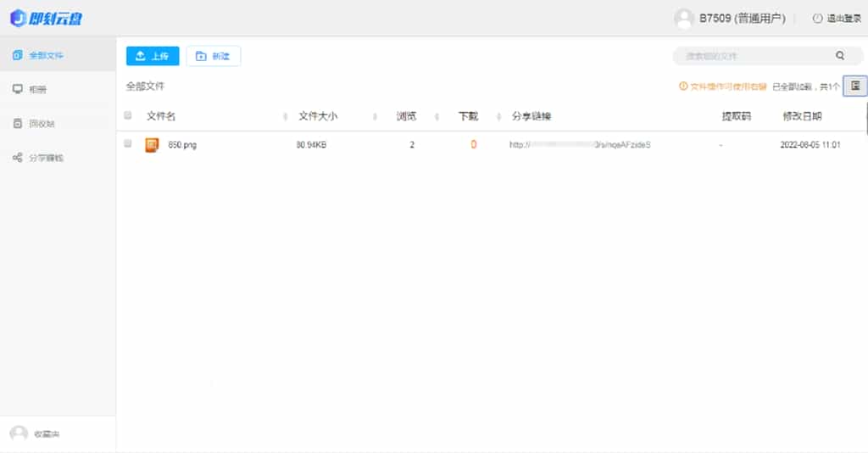
Task: Click the 即刻云盘 logo
Action: (x=46, y=19)
